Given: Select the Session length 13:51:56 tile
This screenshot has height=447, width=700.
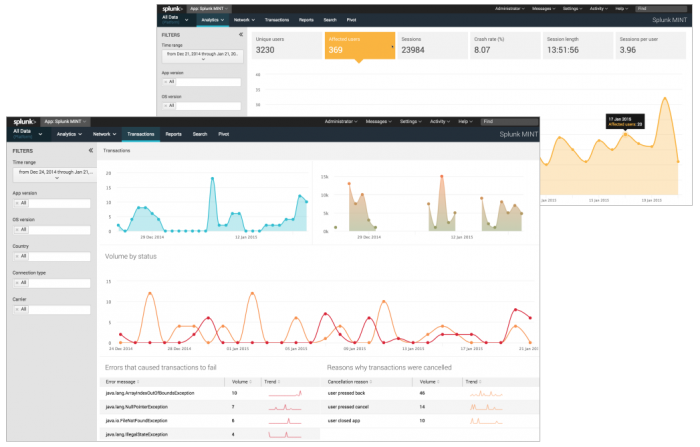Looking at the screenshot, I should [x=578, y=45].
